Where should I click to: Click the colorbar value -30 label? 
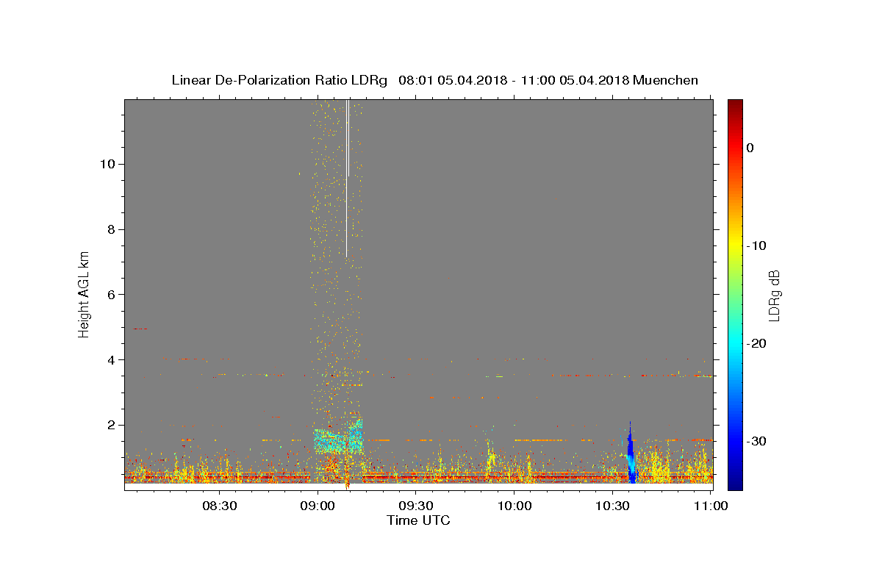tap(756, 441)
